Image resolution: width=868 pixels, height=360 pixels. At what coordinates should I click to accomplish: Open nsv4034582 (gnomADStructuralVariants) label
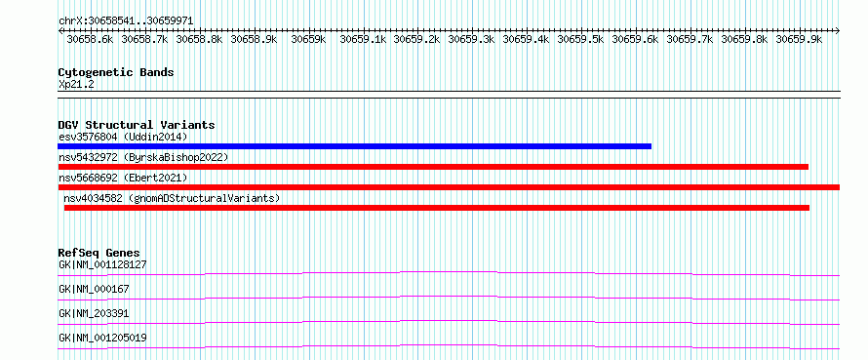click(x=173, y=198)
